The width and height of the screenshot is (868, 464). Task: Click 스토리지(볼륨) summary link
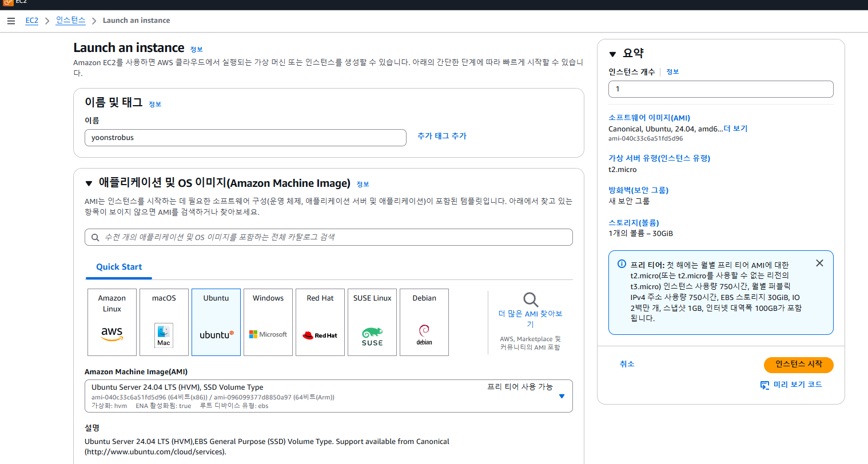(634, 223)
